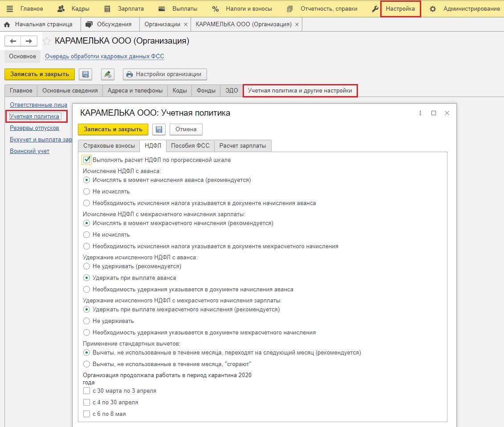Open the Резервы отпусков link
The width and height of the screenshot is (504, 427).
tap(34, 128)
